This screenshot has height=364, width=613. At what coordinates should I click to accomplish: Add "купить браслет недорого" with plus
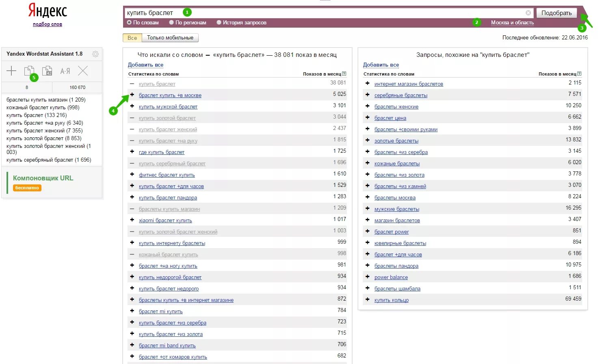(x=132, y=288)
